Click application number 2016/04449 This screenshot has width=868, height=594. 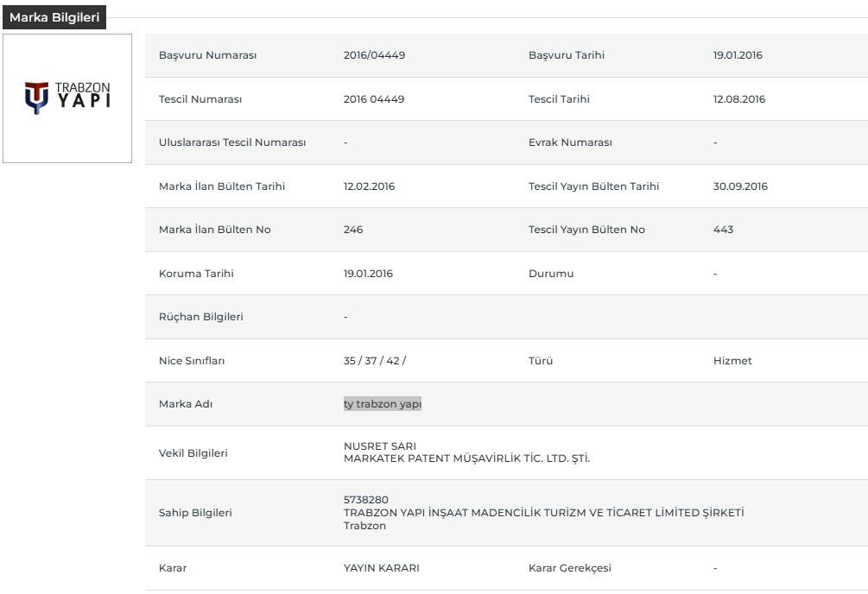pos(374,55)
